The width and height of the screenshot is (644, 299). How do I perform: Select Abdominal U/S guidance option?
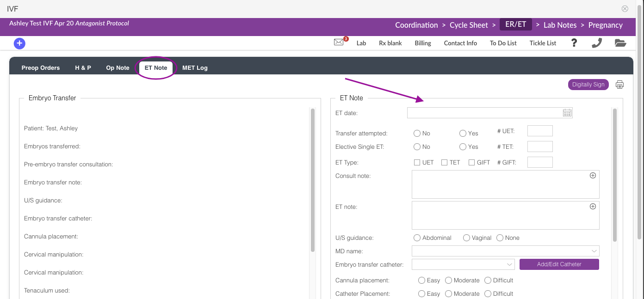click(x=417, y=238)
